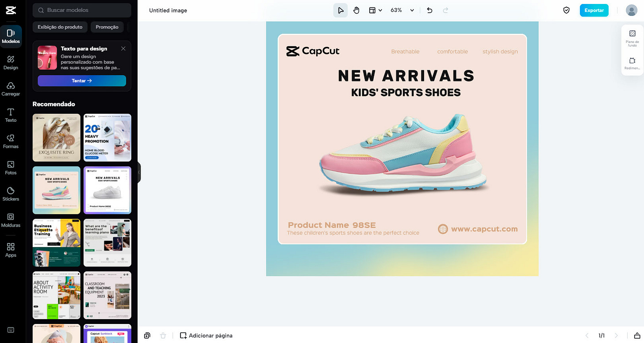Screen dimensions: 644x343
Task: Choose the pastel New Arrivals shoe template
Action: coord(57,190)
